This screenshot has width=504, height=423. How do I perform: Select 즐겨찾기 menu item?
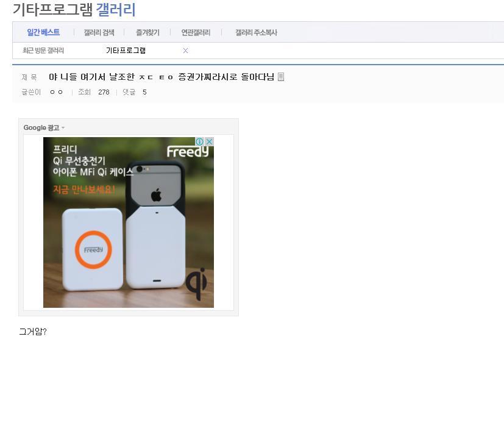[147, 32]
